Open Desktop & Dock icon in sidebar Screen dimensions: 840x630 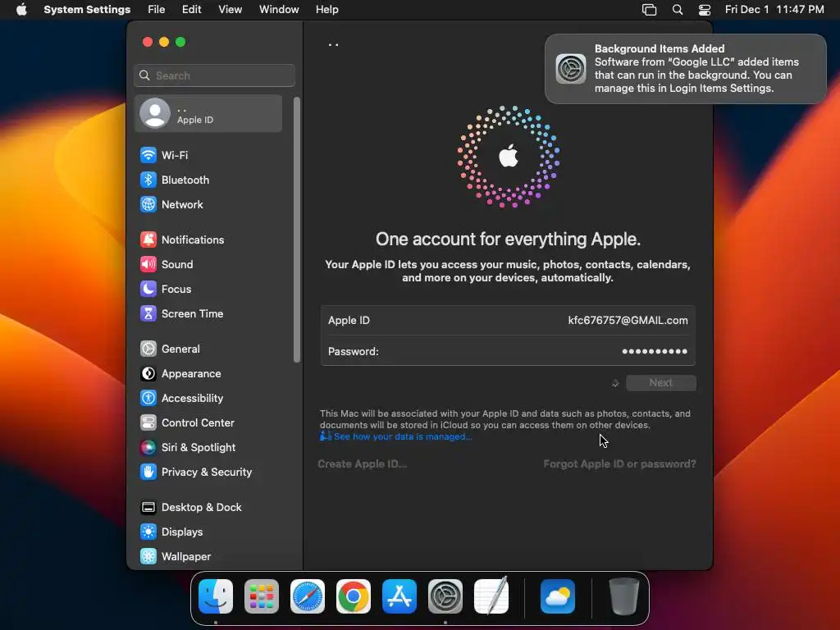coord(148,507)
